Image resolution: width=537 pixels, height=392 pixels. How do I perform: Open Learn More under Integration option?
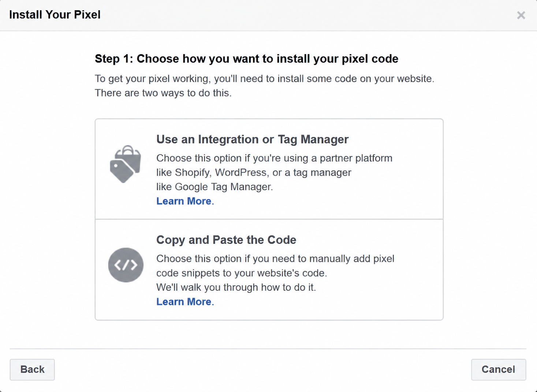pyautogui.click(x=184, y=201)
